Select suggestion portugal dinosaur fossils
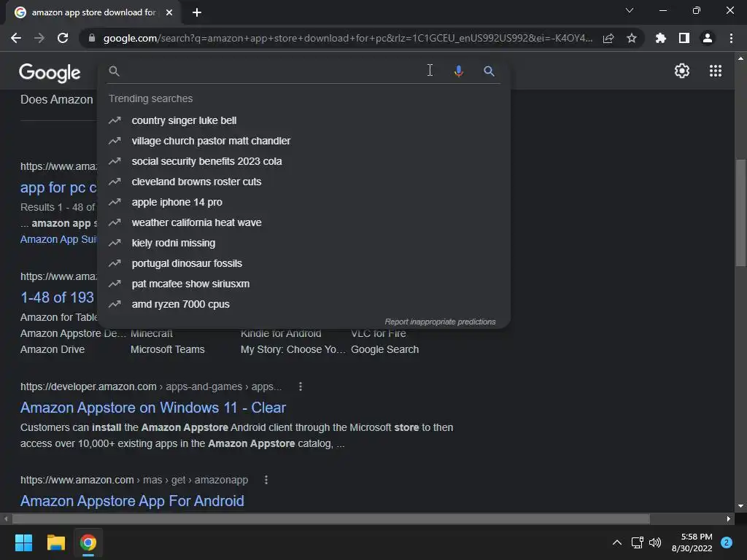The width and height of the screenshot is (747, 560). tap(304, 263)
